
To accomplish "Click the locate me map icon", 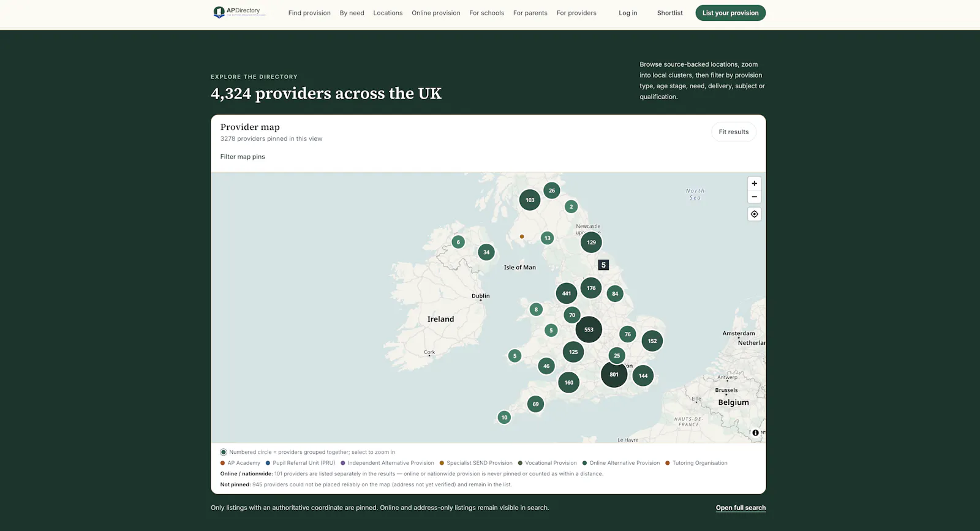I will pos(755,214).
